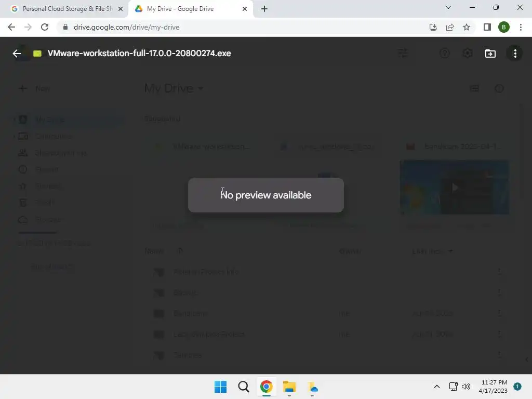Open Chrome tab search chevron
The height and width of the screenshot is (399, 532).
[x=448, y=7]
